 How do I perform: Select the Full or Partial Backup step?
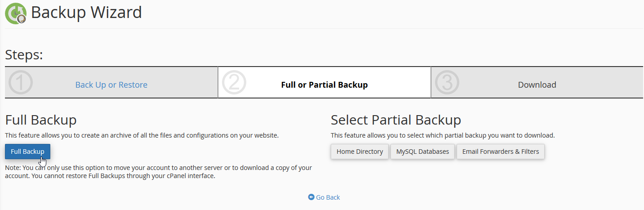click(324, 85)
